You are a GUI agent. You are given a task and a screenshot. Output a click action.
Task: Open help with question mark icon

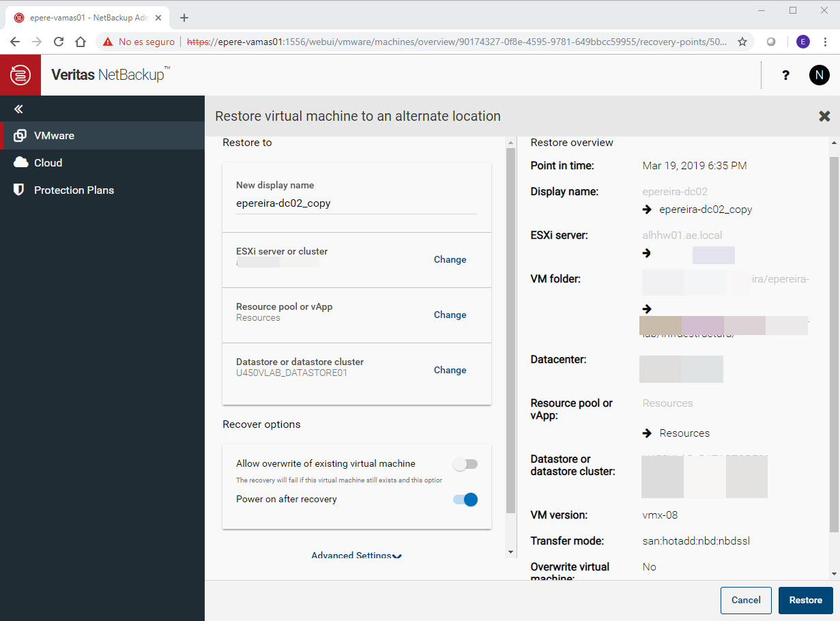[785, 75]
